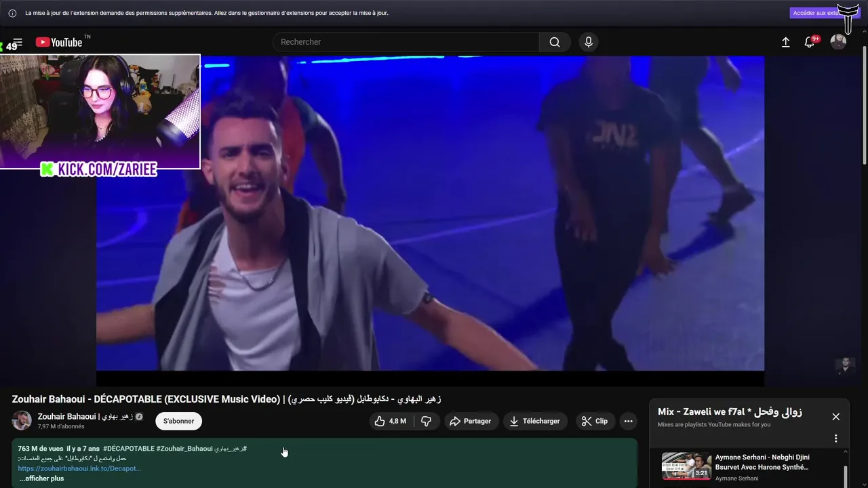This screenshot has height=488, width=868.
Task: Click the #DÉCAPOTABLE hashtag
Action: [129, 449]
